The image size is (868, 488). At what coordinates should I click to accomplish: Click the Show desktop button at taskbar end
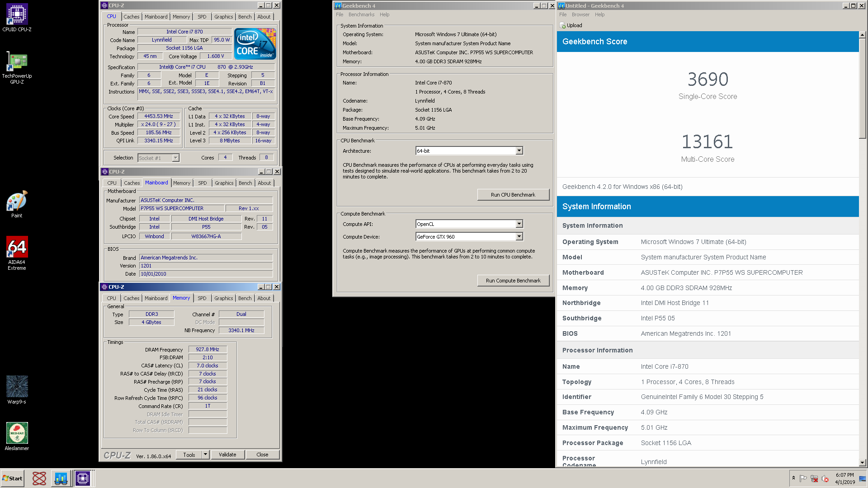(x=863, y=479)
